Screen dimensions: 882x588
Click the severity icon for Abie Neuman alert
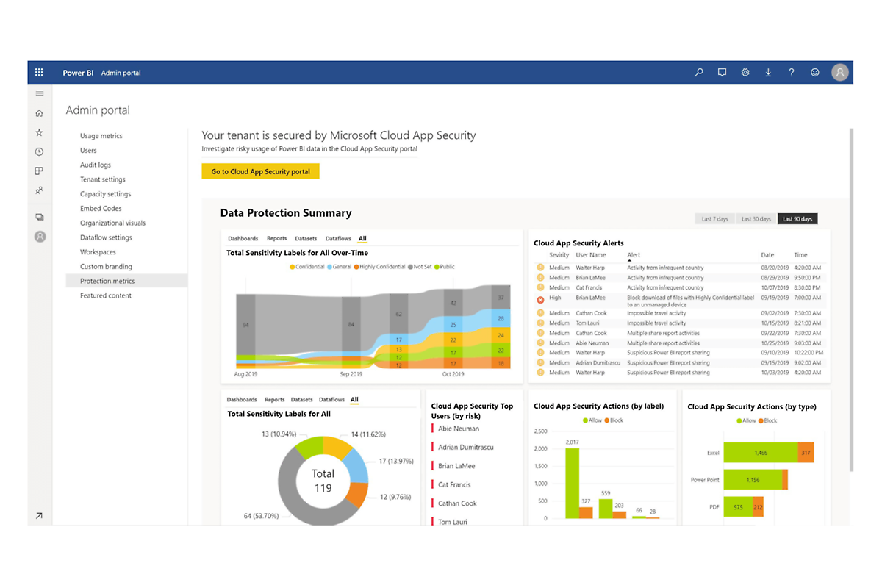[x=540, y=343]
